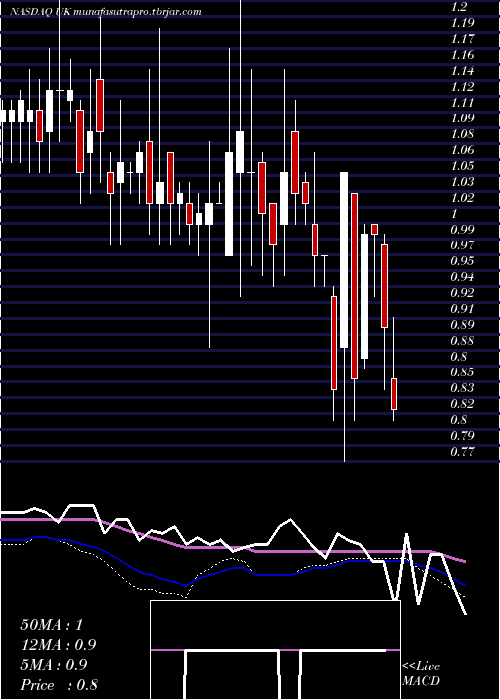Click the <<Live MACD label

[421, 674]
